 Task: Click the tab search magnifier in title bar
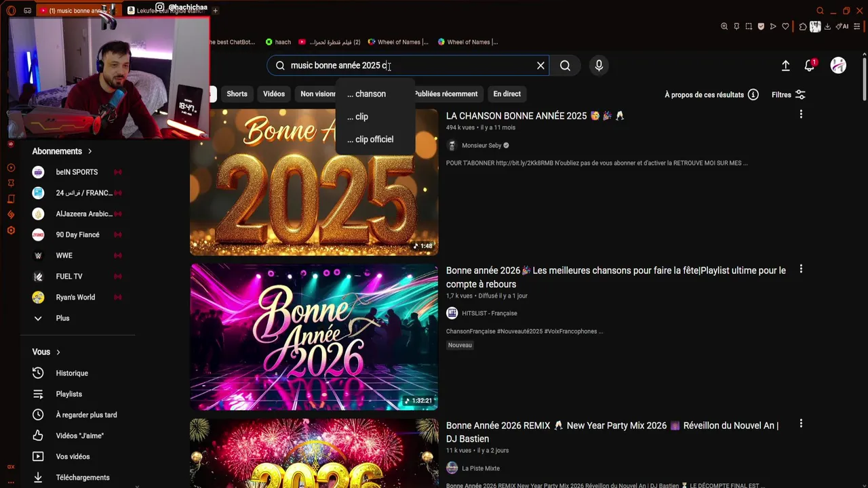click(x=820, y=10)
